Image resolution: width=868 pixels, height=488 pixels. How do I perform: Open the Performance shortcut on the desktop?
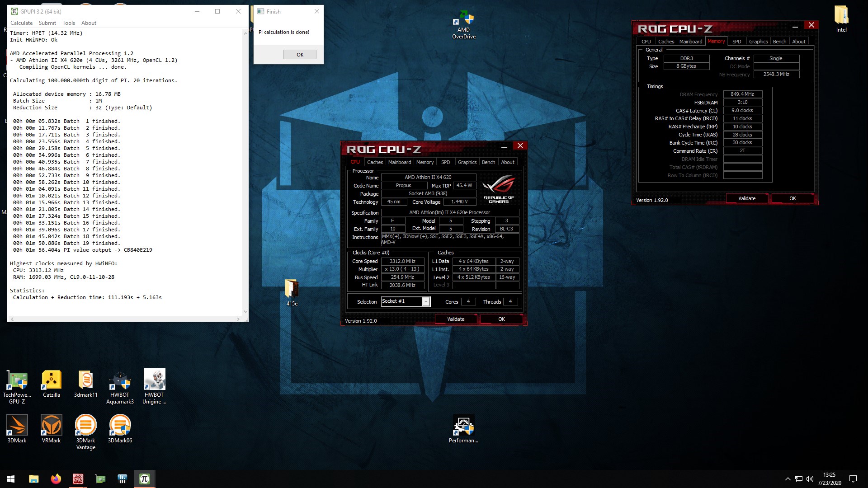(463, 429)
